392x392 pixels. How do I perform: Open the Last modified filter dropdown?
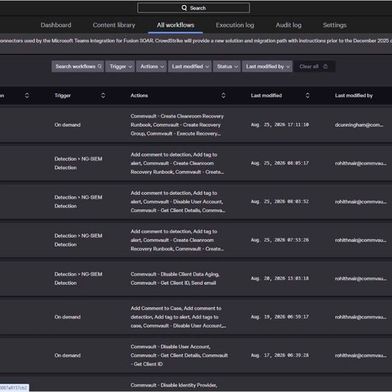tap(190, 66)
